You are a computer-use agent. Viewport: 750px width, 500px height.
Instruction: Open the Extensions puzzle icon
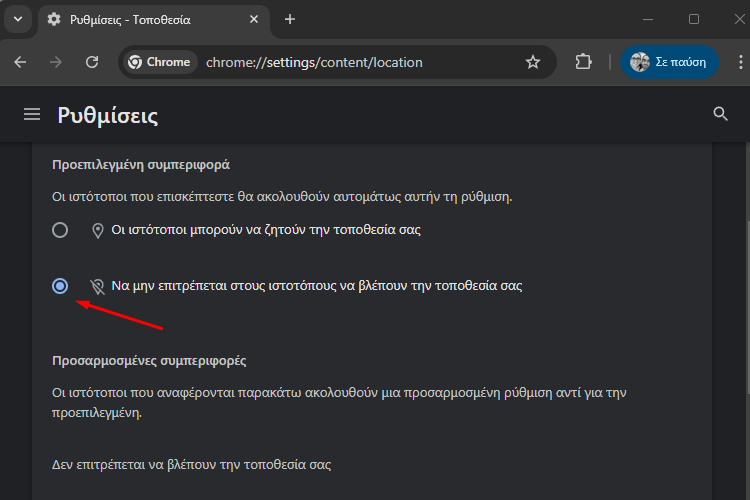point(584,62)
